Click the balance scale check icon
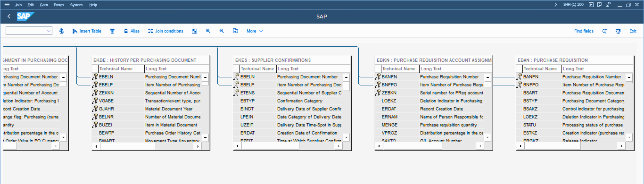 61,31
